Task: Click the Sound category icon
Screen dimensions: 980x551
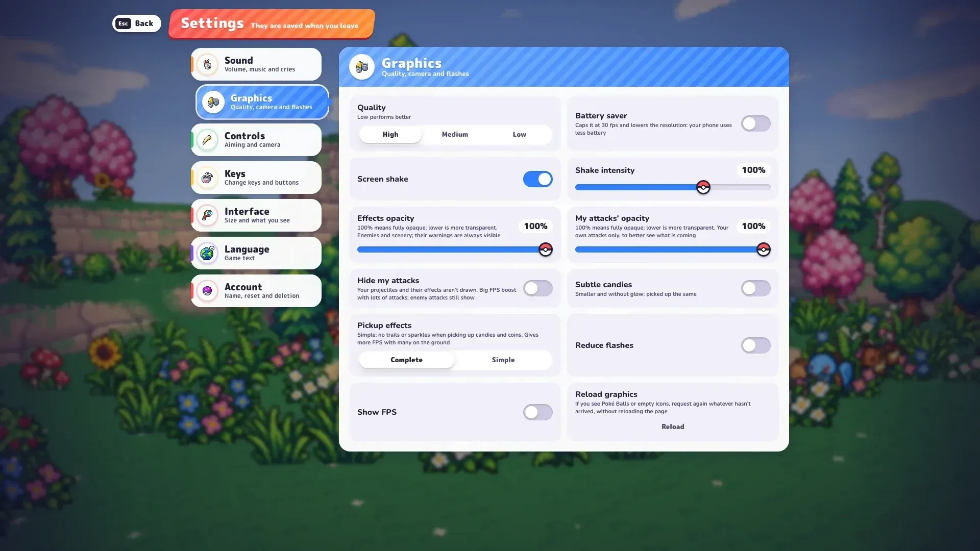Action: coord(207,64)
